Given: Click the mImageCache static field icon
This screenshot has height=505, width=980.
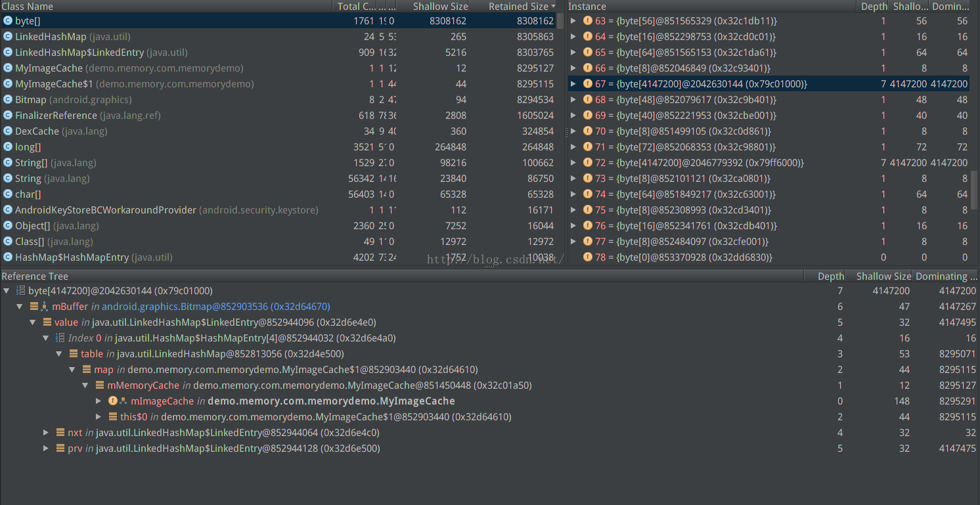Looking at the screenshot, I should 113,401.
